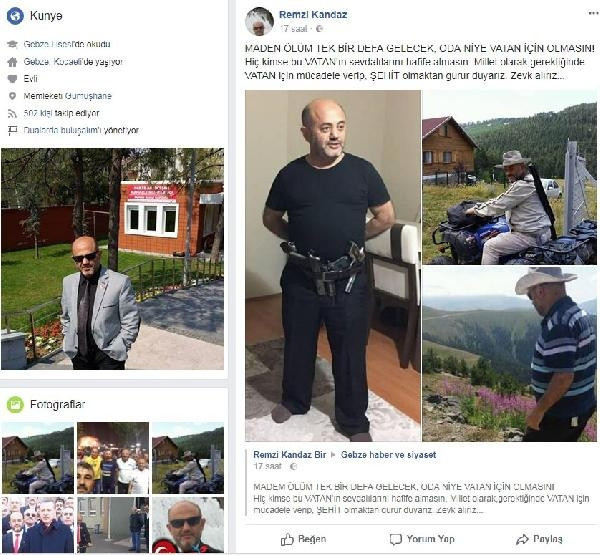The image size is (600, 555).
Task: Click the post privacy globe icon near 17 saat
Action: click(x=319, y=29)
